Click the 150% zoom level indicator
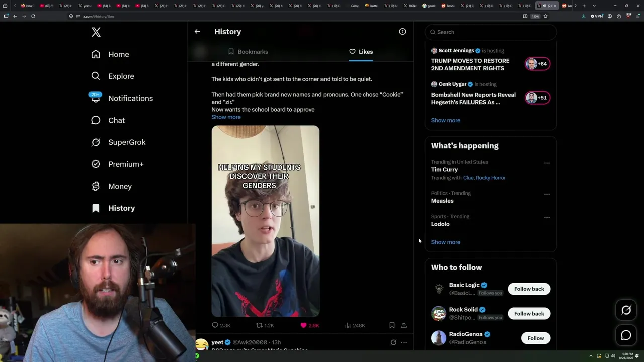 (535, 16)
